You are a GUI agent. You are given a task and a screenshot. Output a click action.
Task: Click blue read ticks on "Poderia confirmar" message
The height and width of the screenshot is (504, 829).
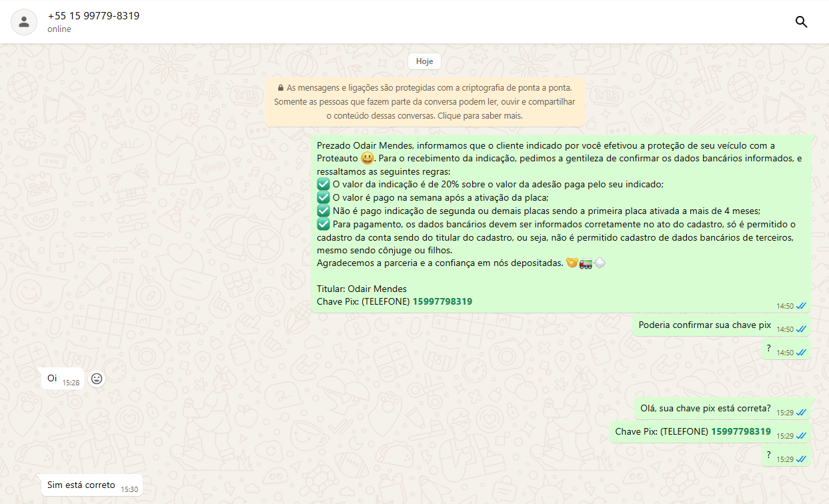801,329
